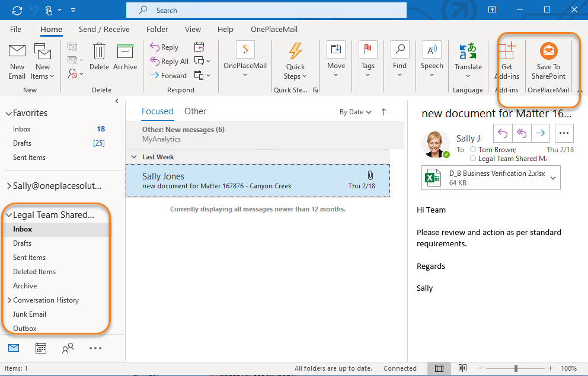588x376 pixels.
Task: Click Reply All in the ribbon
Action: tap(169, 62)
